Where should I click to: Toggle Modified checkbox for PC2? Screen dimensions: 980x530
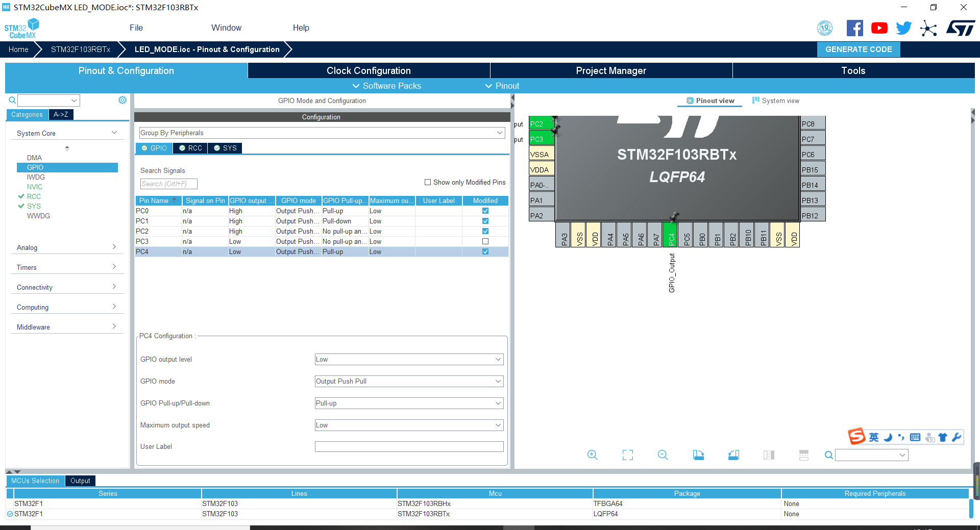(485, 231)
